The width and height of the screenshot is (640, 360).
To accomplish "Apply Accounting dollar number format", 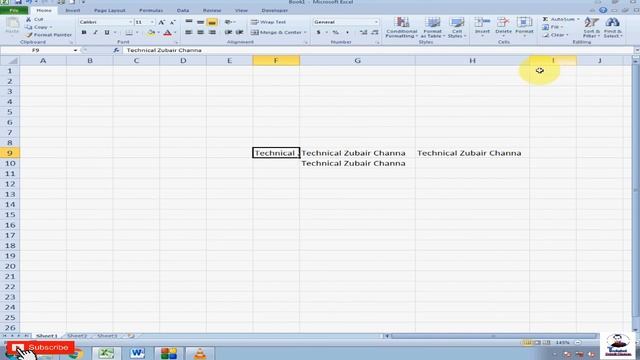I will point(318,32).
